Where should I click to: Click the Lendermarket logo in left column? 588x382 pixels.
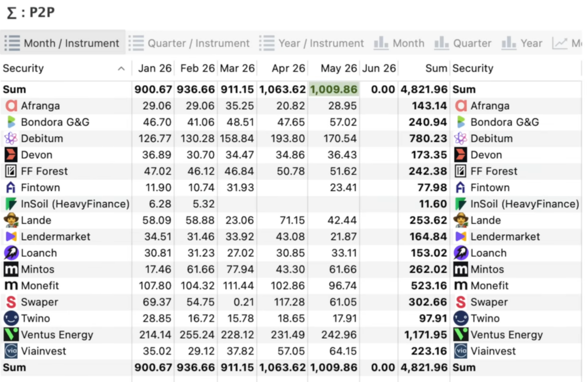(x=11, y=237)
